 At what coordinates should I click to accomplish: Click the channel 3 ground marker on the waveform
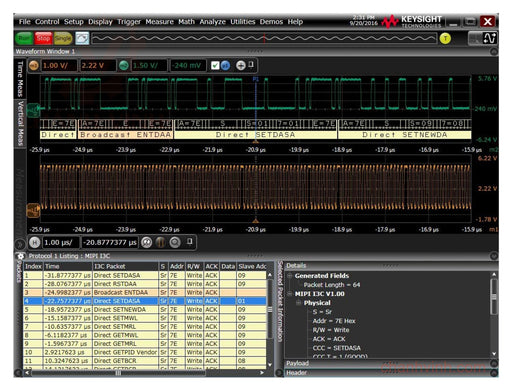(x=33, y=110)
